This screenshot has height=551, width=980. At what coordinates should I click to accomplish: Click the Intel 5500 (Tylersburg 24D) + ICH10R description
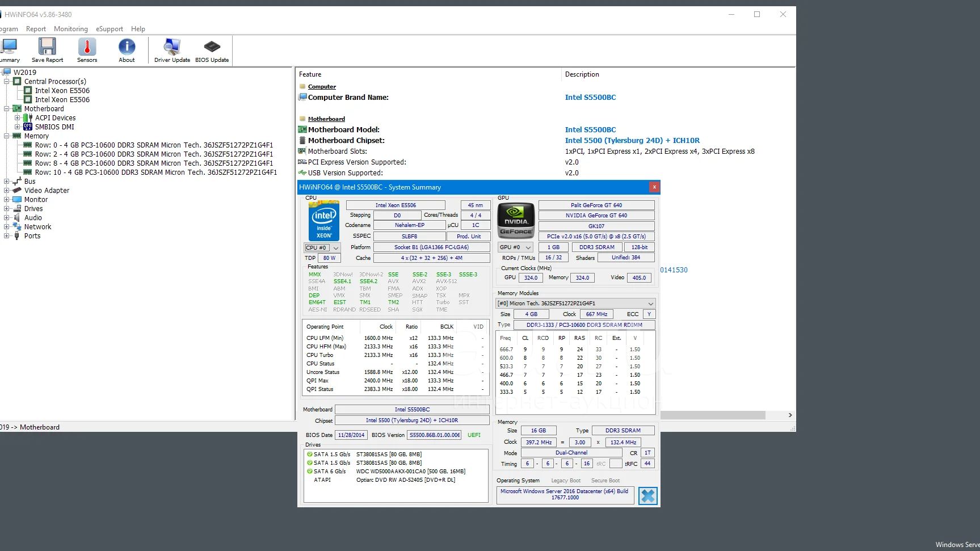(632, 140)
